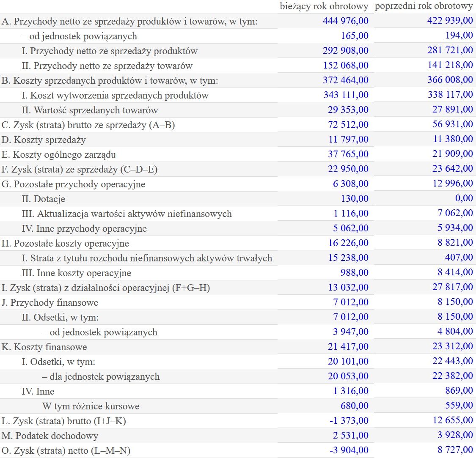This screenshot has width=476, height=458.
Task: Select 'E. Koszty ogólnego zarządu' row
Action: click(58, 155)
